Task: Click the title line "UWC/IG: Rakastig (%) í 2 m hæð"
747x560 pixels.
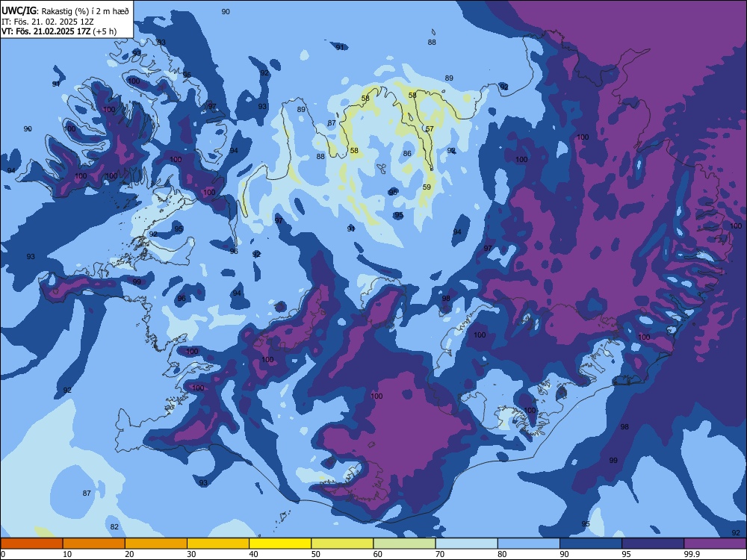Action: point(65,10)
